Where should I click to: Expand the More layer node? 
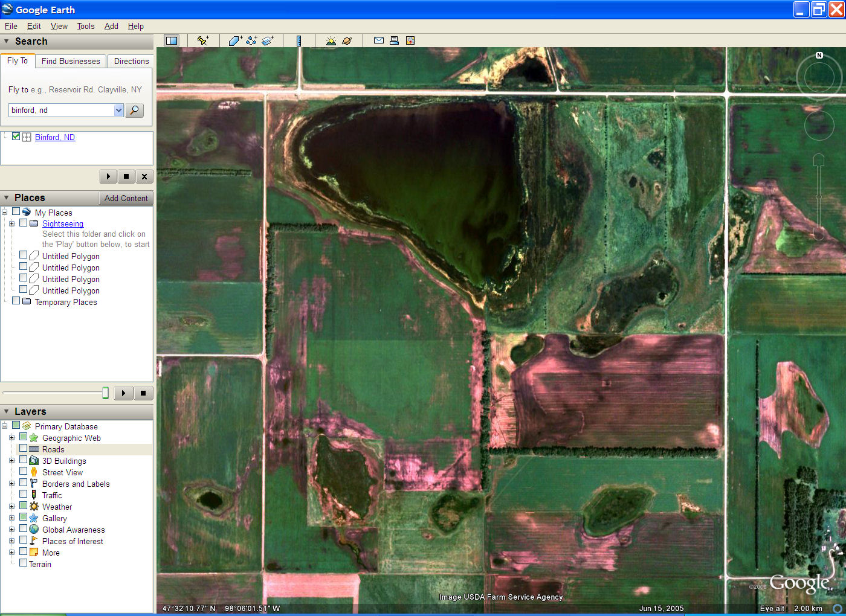tap(11, 553)
